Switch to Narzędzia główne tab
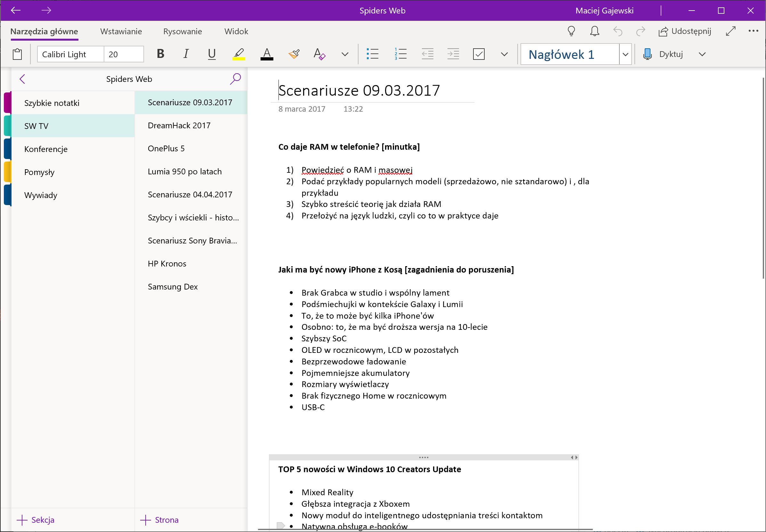Viewport: 766px width, 532px height. coord(44,31)
